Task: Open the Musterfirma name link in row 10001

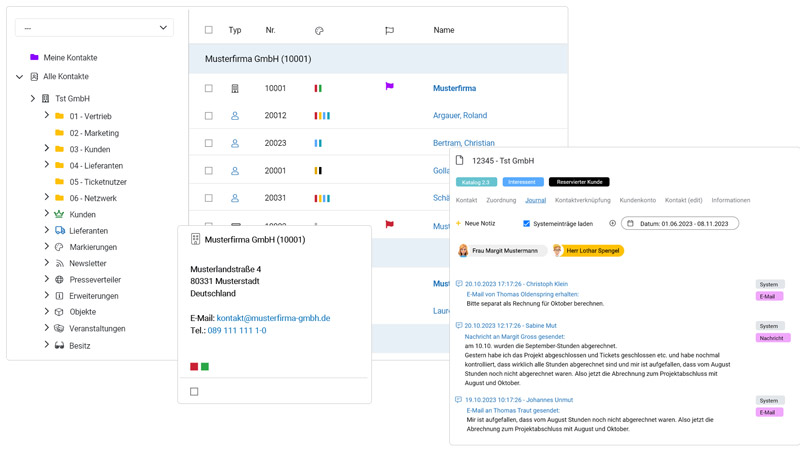Action: tap(455, 88)
